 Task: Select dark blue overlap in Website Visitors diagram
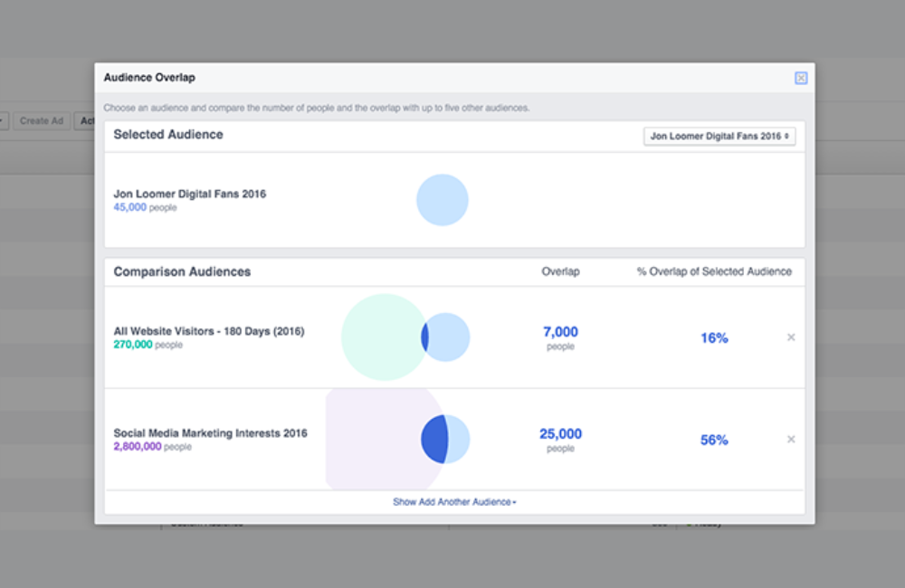pos(424,337)
